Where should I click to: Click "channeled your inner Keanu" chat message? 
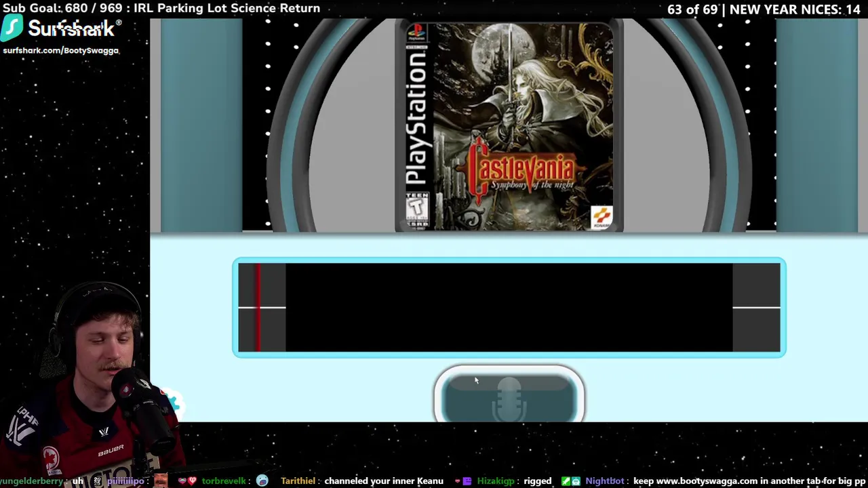point(384,481)
